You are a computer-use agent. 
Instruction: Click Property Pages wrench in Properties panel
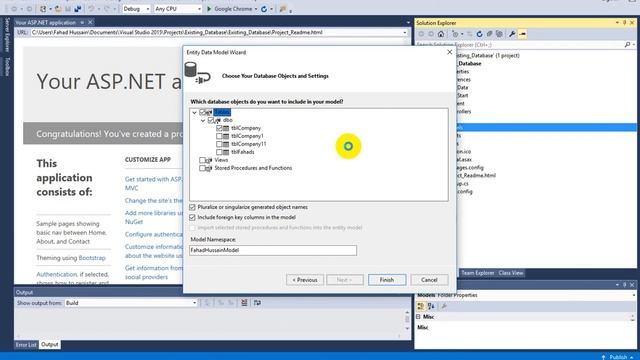pos(444,306)
